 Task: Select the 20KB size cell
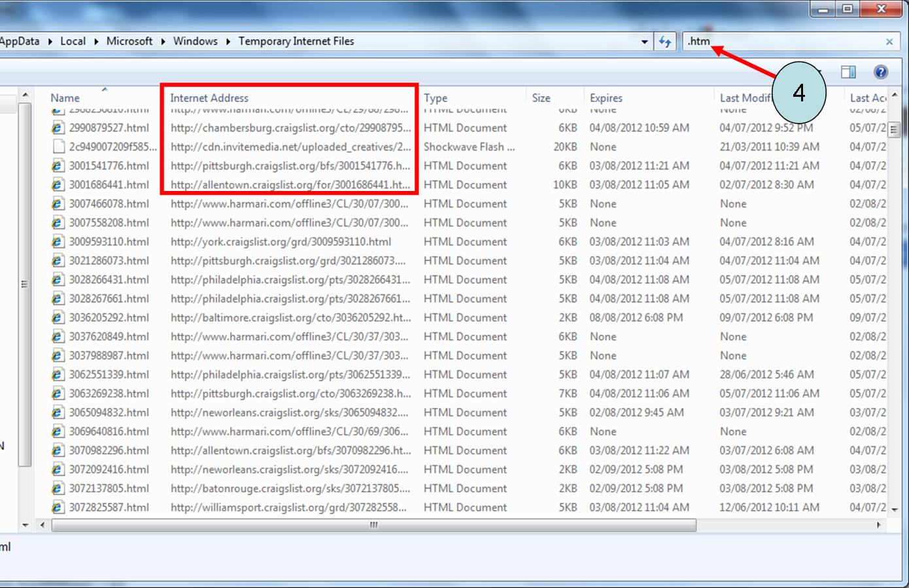[565, 147]
